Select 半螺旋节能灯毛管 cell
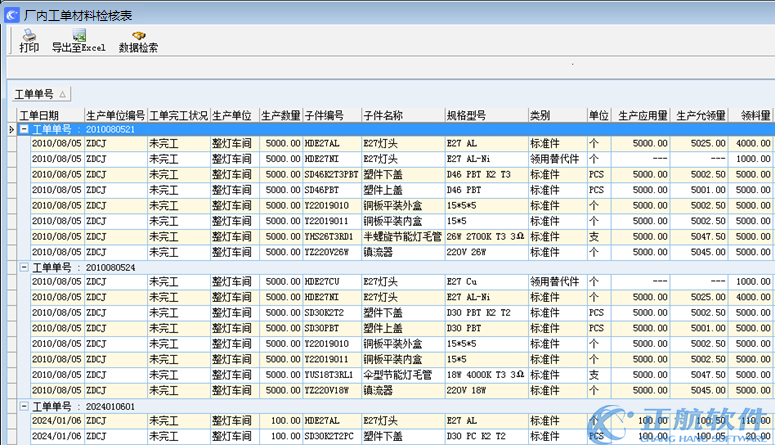The image size is (775, 445). [403, 237]
